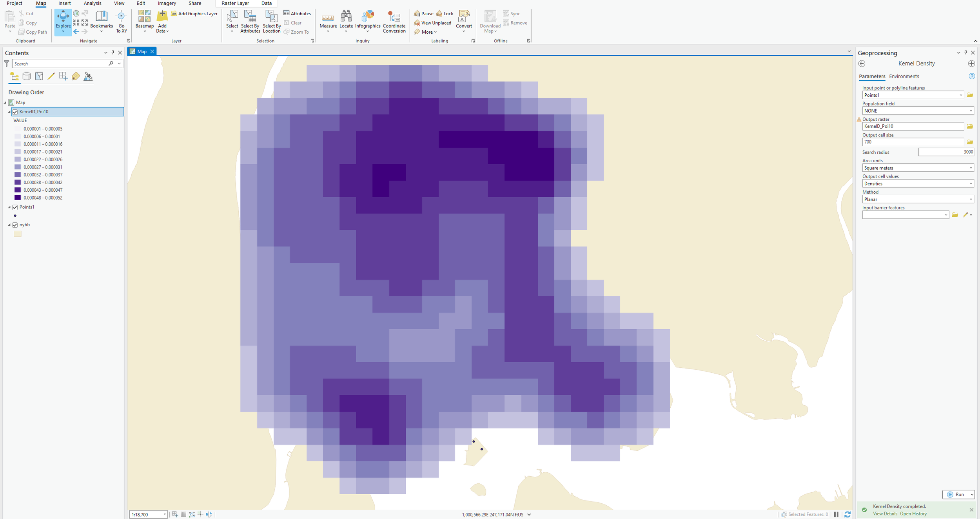
Task: Toggle visibility of the Points1 layer
Action: pos(15,207)
